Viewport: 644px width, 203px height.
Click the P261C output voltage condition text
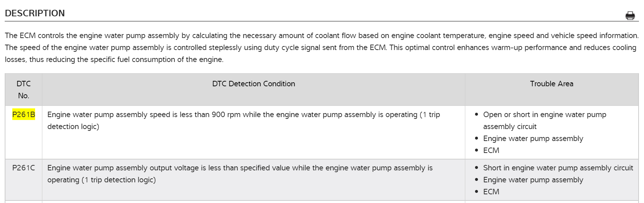point(240,168)
